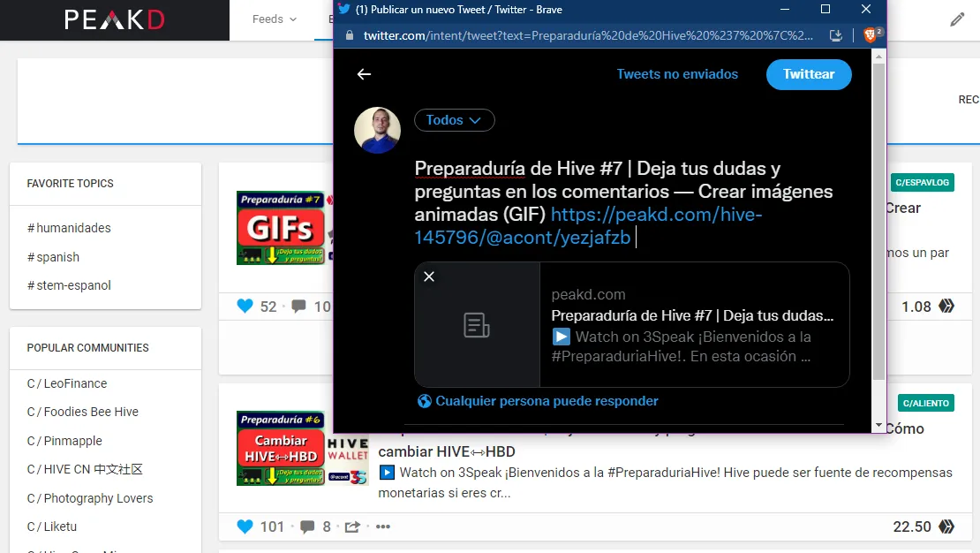
Task: Open the 8 comments on HIVE↔HBD post
Action: pos(307,526)
